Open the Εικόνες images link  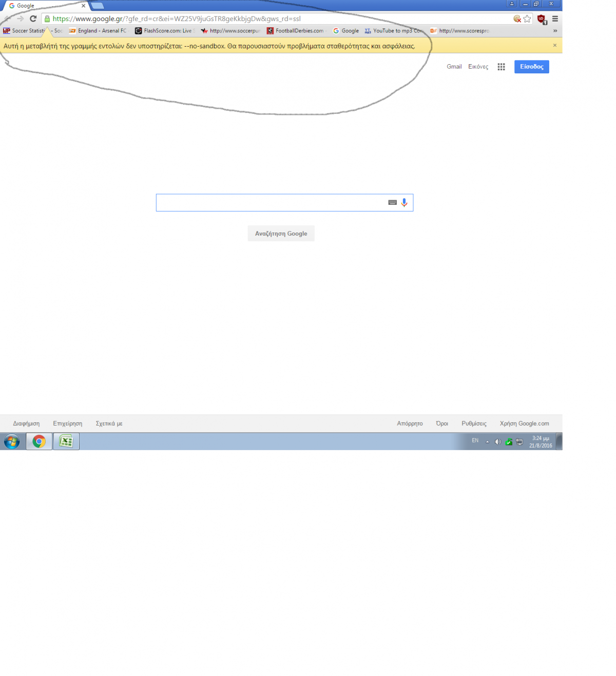(478, 67)
